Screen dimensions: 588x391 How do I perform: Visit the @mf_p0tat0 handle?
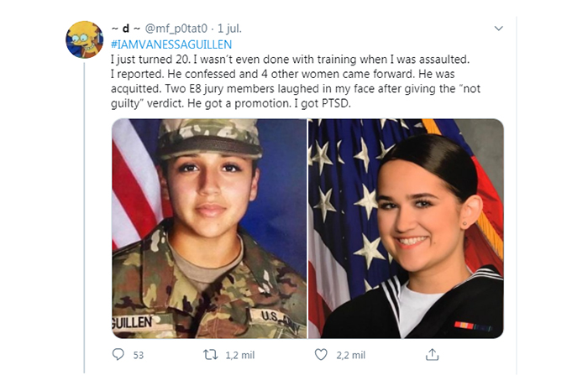pyautogui.click(x=176, y=29)
